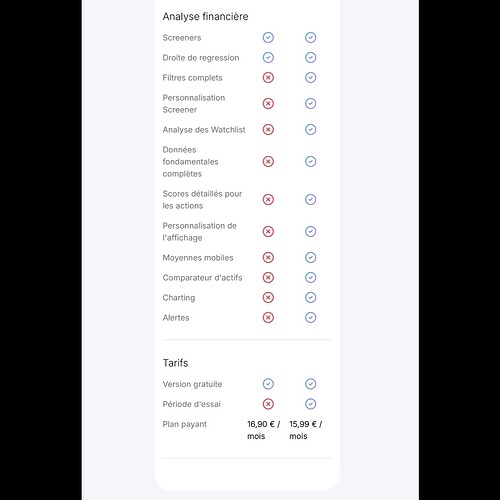Click the 16,90 € / mois price
Image resolution: width=500 pixels, height=500 pixels.
[x=263, y=430]
